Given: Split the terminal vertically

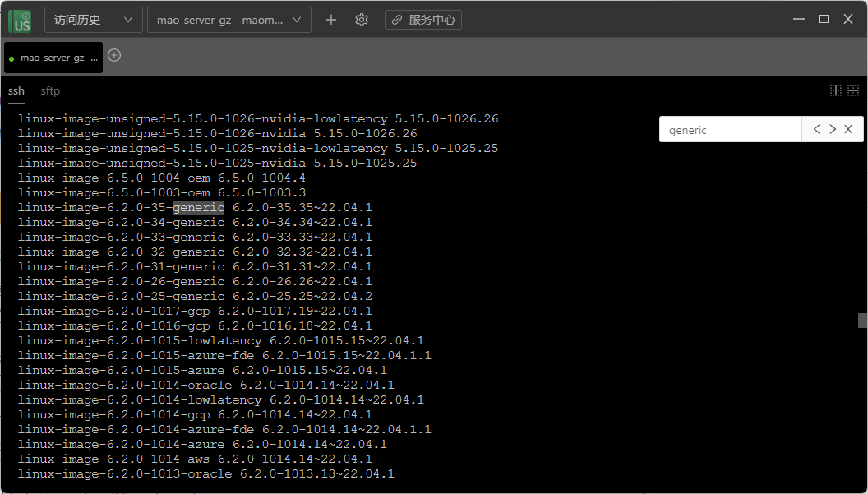Looking at the screenshot, I should click(x=836, y=90).
